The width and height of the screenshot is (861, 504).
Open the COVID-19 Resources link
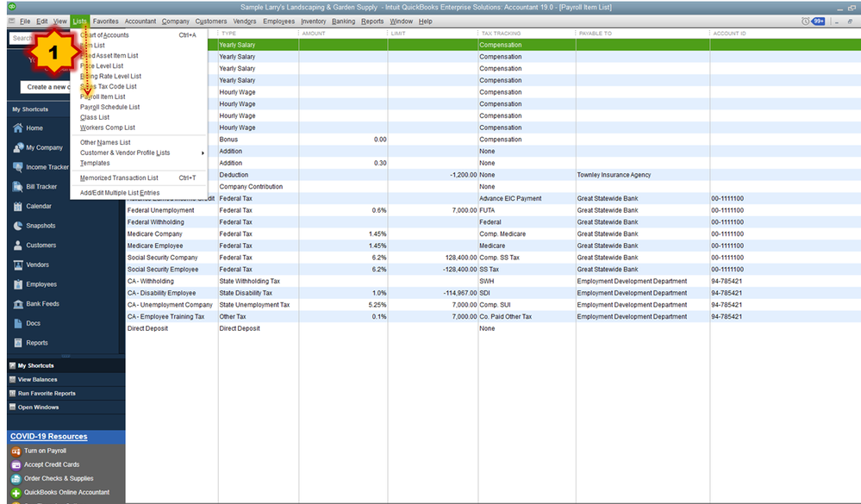coord(48,437)
